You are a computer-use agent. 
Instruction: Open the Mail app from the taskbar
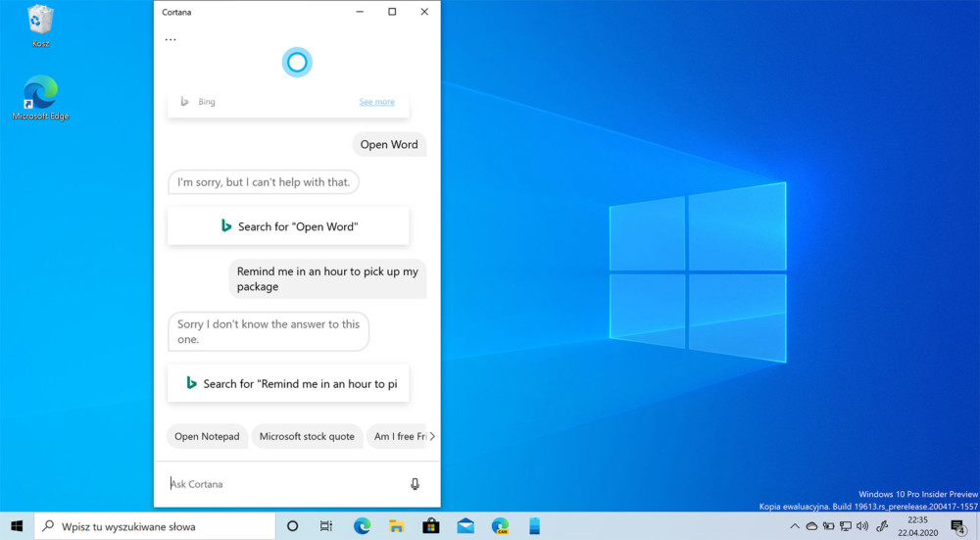pyautogui.click(x=465, y=526)
